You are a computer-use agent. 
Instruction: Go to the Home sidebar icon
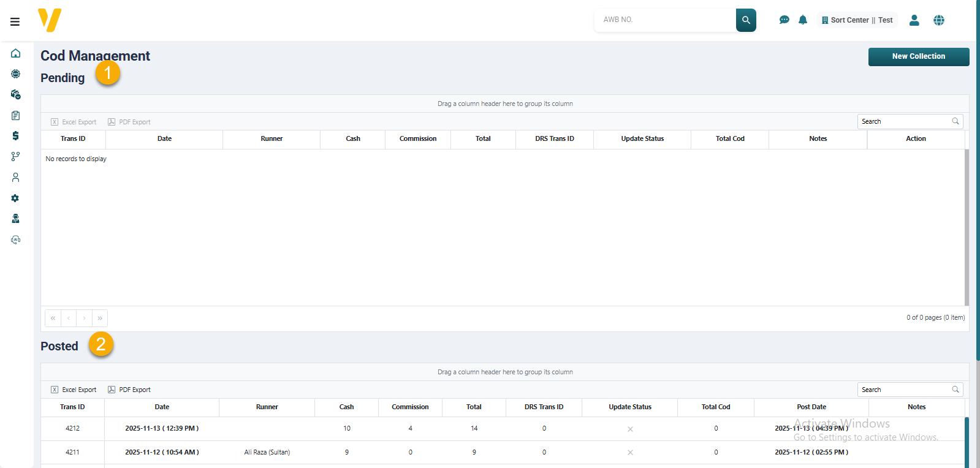coord(16,53)
